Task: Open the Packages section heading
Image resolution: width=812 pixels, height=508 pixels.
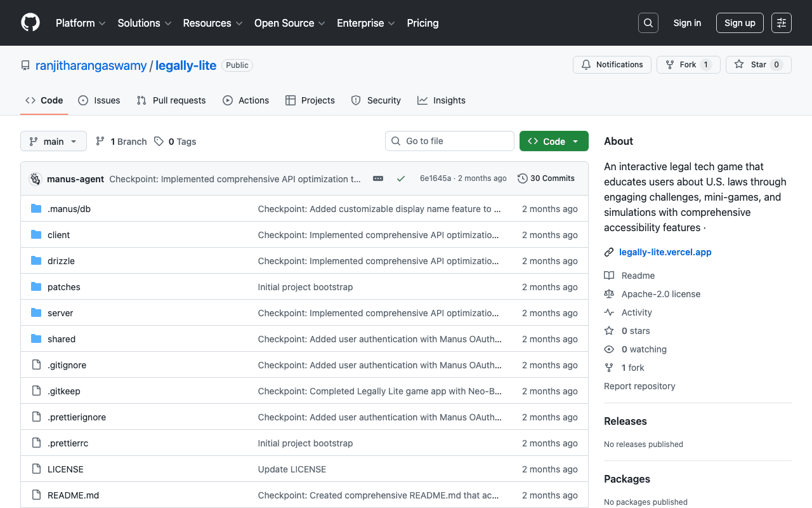Action: point(627,479)
